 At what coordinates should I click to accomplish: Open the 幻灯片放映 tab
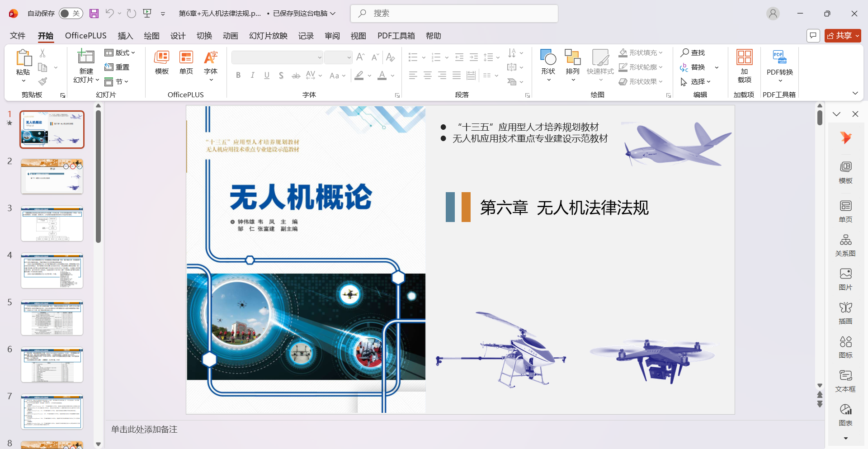coord(268,36)
